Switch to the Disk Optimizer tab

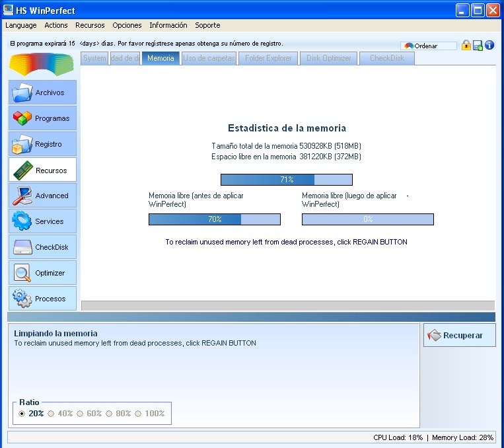coord(328,58)
